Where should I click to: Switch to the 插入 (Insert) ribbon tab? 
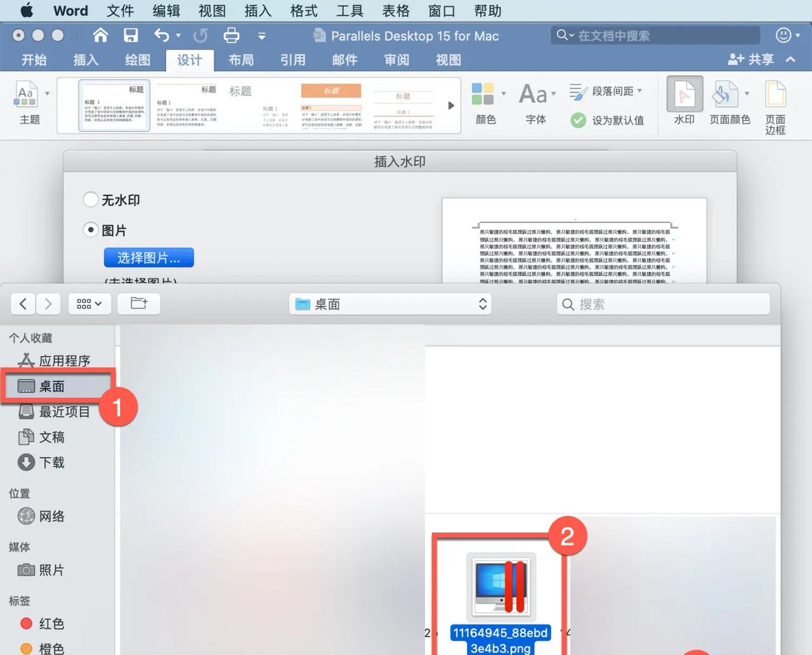(86, 60)
